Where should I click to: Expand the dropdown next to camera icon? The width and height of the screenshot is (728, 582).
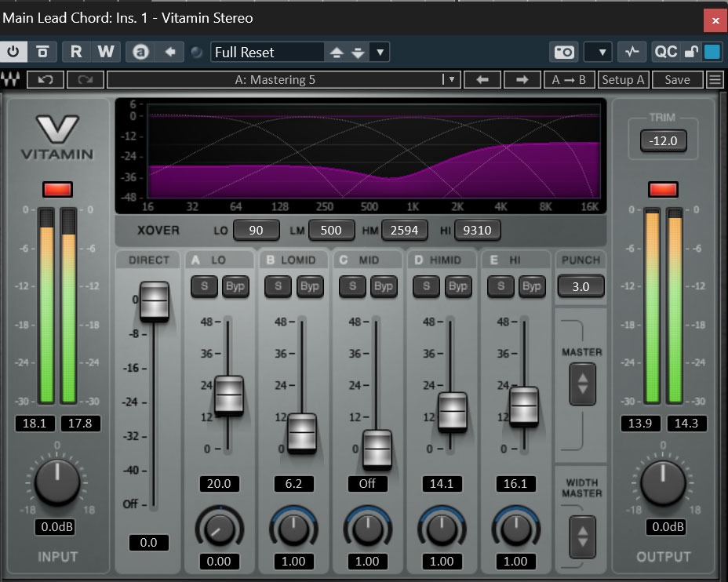tap(602, 53)
